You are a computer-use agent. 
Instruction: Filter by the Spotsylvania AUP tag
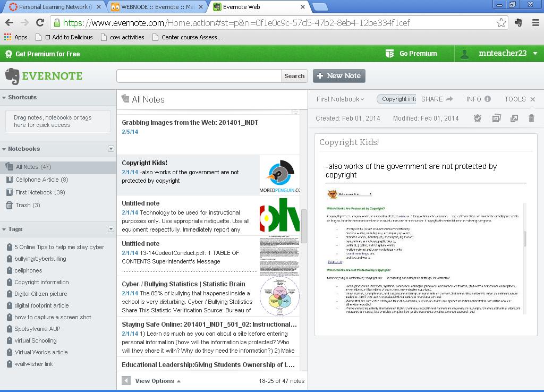tap(38, 329)
